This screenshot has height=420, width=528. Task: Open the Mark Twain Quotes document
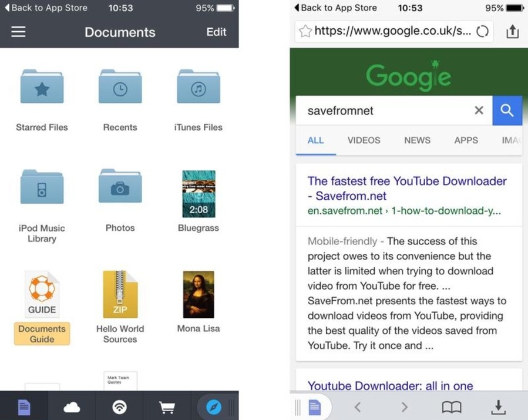click(120, 381)
